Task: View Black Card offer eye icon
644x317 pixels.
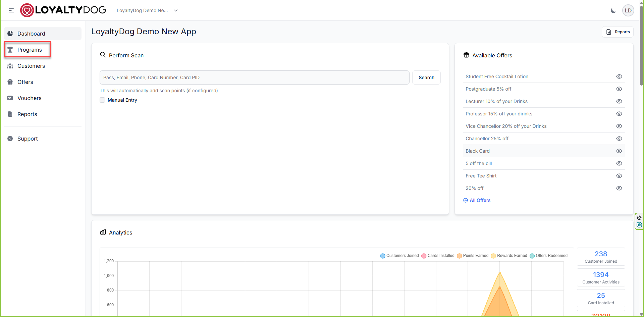Action: [x=619, y=151]
